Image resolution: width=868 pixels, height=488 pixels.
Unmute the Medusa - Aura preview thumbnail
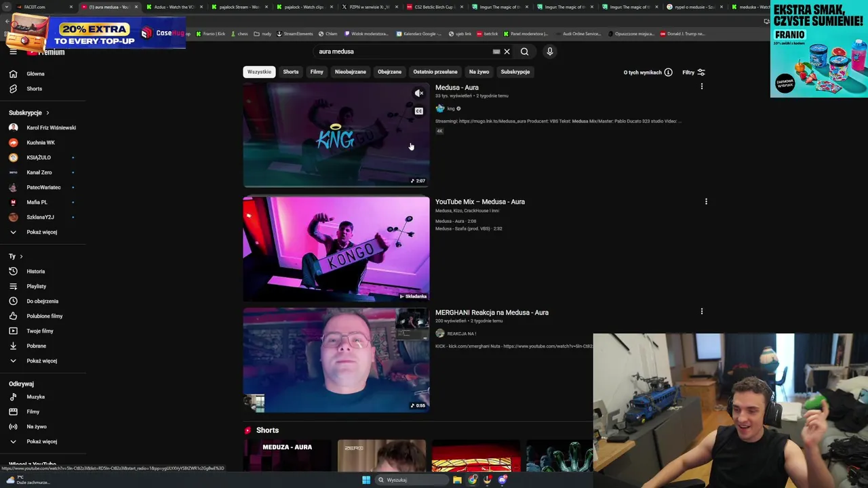(419, 94)
